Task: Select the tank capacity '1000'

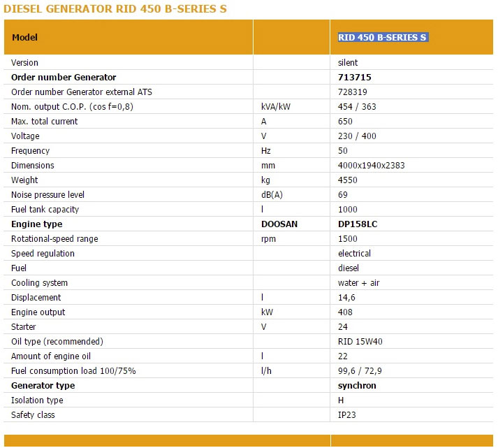Action: (x=347, y=210)
